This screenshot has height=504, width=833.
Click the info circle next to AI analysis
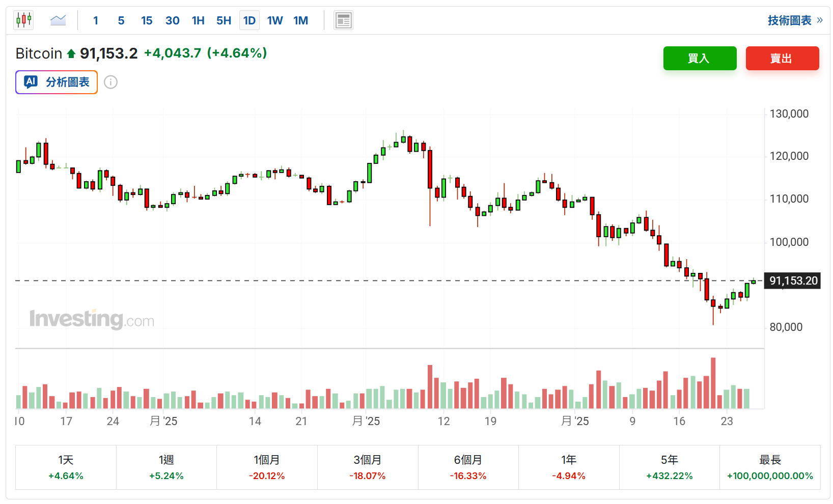coord(110,82)
